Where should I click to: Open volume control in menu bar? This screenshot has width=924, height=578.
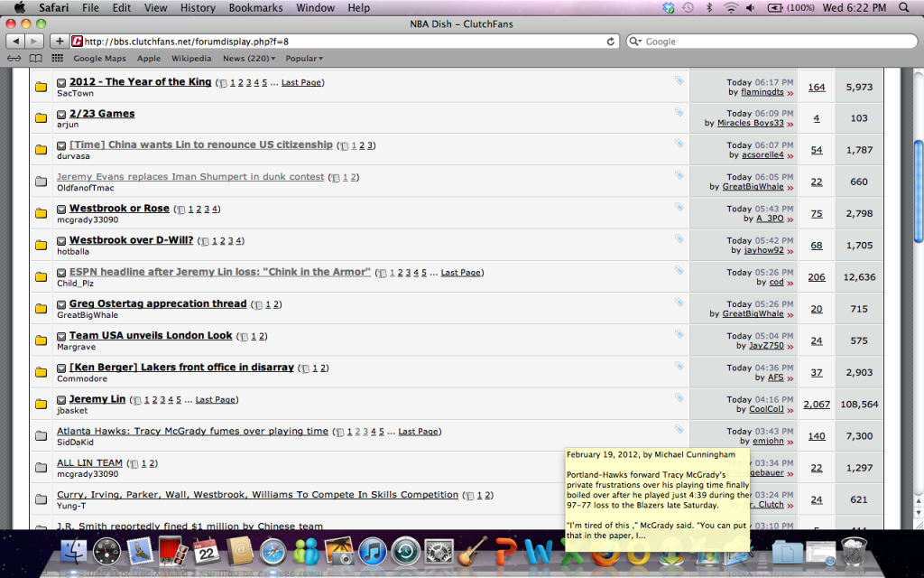point(750,7)
